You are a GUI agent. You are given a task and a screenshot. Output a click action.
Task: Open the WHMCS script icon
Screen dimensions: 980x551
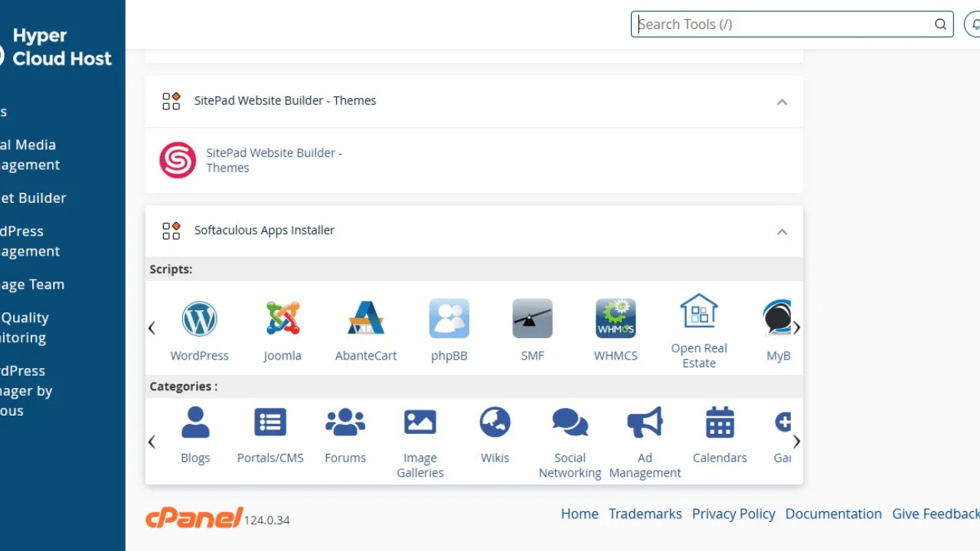(x=616, y=318)
